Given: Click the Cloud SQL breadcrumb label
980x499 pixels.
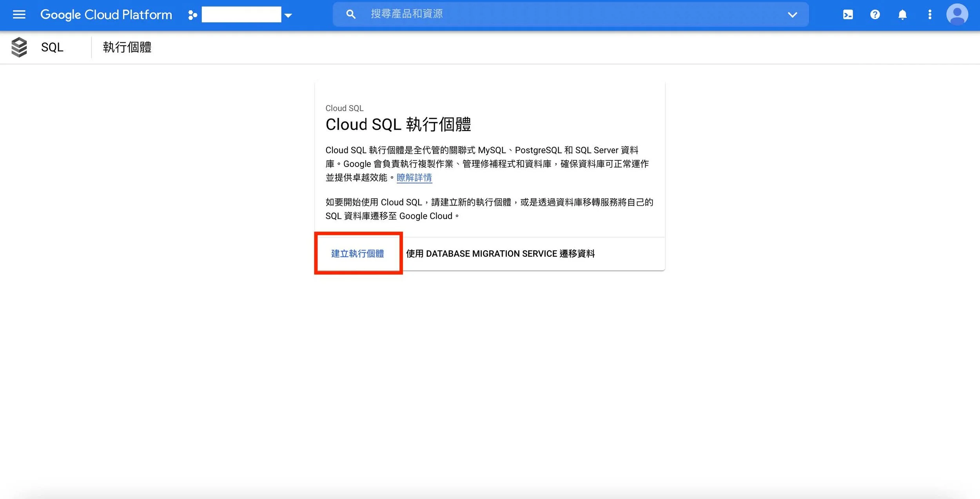Looking at the screenshot, I should pos(344,108).
